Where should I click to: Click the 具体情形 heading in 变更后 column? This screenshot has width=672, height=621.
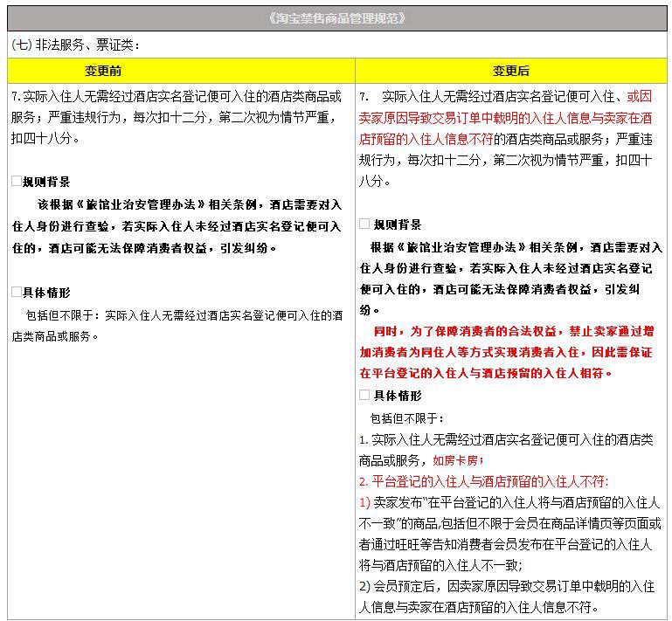click(x=398, y=396)
